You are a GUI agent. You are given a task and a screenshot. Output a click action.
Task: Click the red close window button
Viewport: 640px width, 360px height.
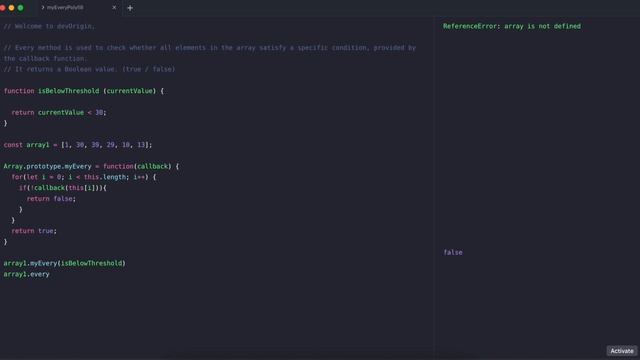[x=2, y=7]
